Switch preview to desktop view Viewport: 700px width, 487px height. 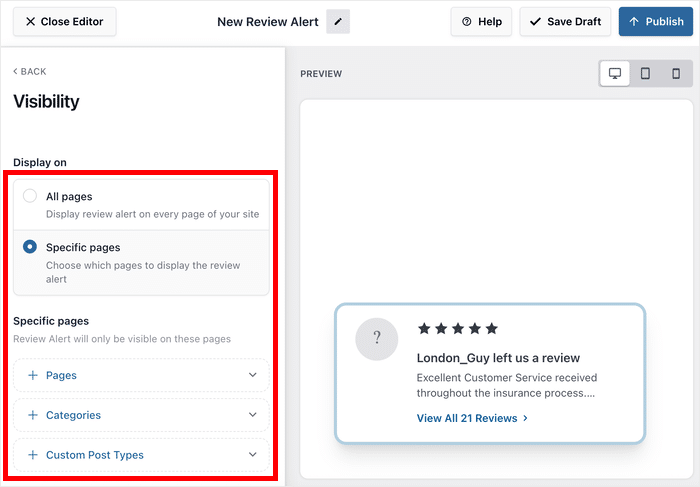(615, 73)
